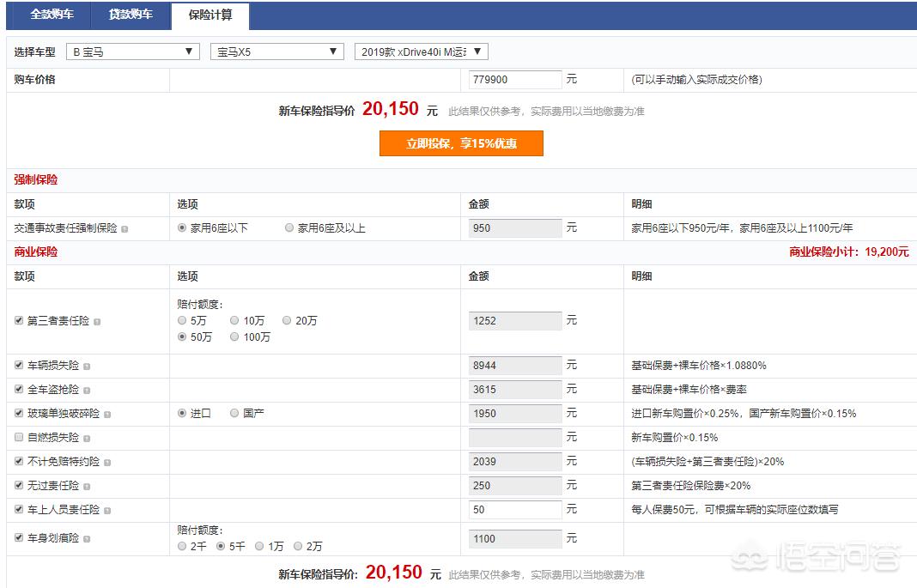Select 家用6座以下 radio option
This screenshot has width=917, height=588.
[x=182, y=227]
